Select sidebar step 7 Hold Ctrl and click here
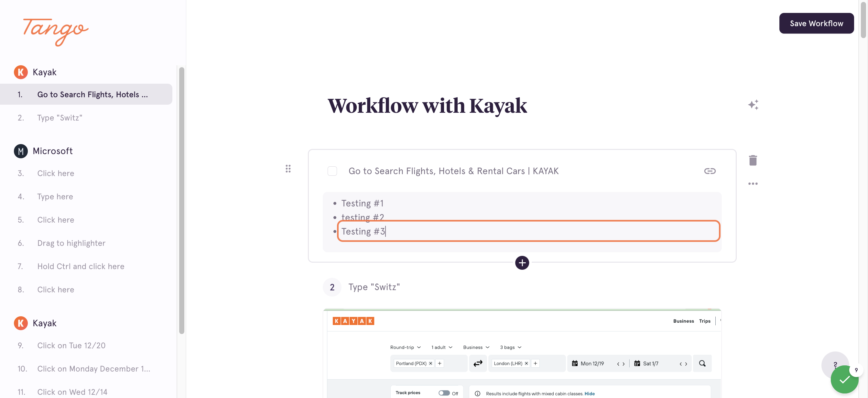868x398 pixels. (x=86, y=266)
